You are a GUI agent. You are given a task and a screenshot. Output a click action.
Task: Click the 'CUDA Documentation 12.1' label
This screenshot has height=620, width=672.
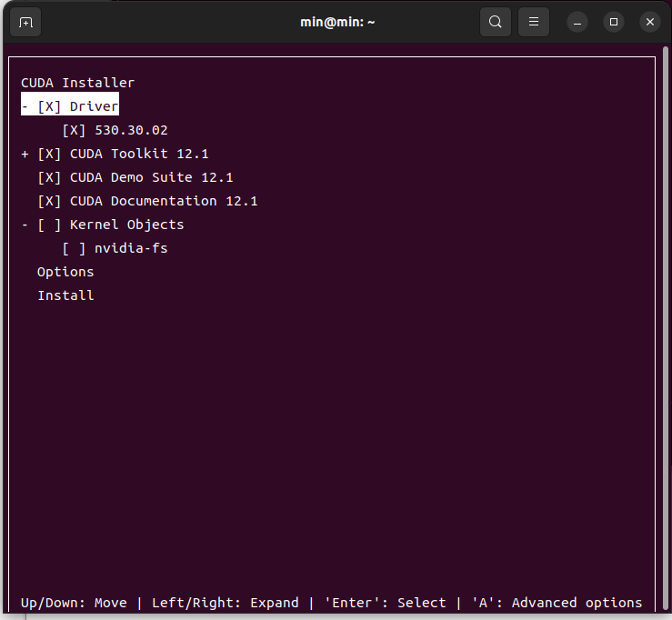164,201
